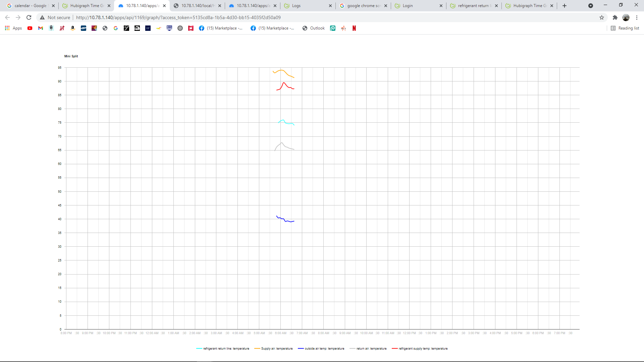Open the YouTube bookmark icon

30,28
